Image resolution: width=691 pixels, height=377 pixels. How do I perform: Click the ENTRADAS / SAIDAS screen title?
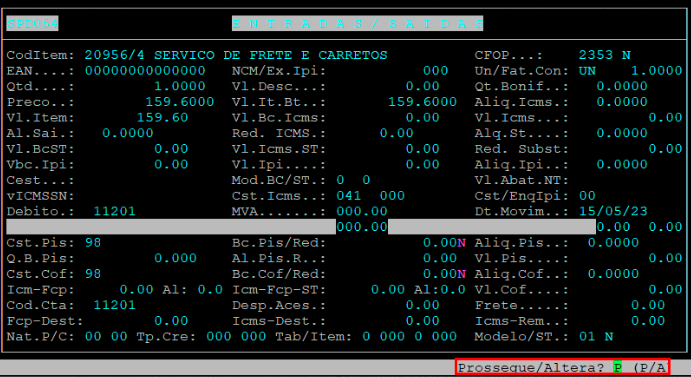click(357, 23)
